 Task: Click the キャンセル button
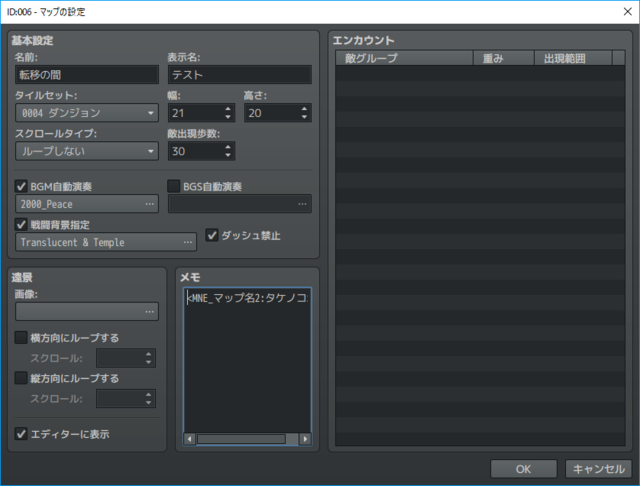(x=599, y=469)
